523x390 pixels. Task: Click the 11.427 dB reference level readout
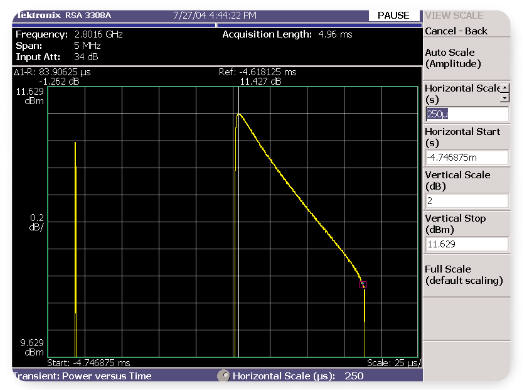pos(260,82)
